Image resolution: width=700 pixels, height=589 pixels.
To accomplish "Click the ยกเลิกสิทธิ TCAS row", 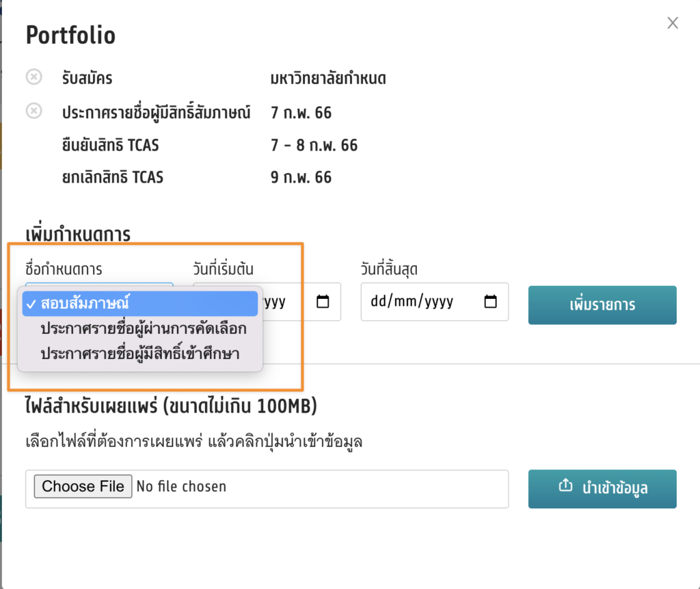I will click(113, 178).
